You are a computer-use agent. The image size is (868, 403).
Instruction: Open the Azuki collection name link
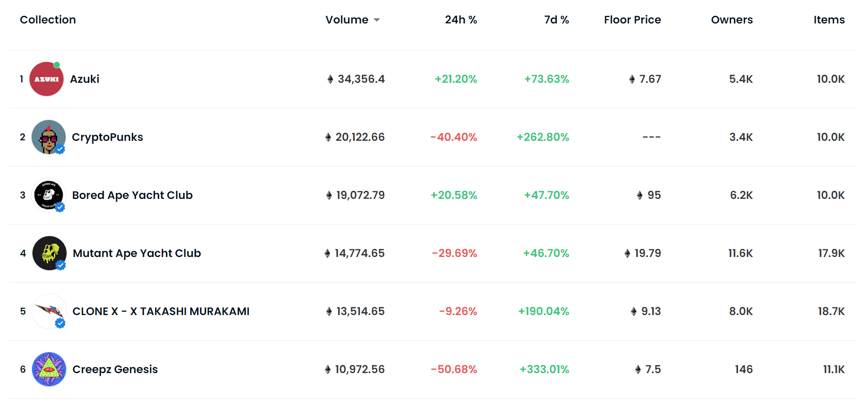point(84,79)
